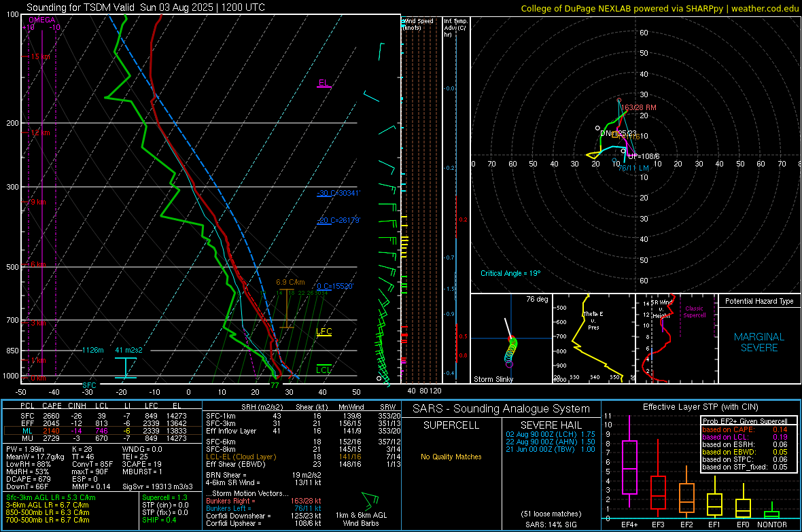Click the 76 deg slinky tilt value
The width and height of the screenshot is (802, 532).
pyautogui.click(x=537, y=299)
